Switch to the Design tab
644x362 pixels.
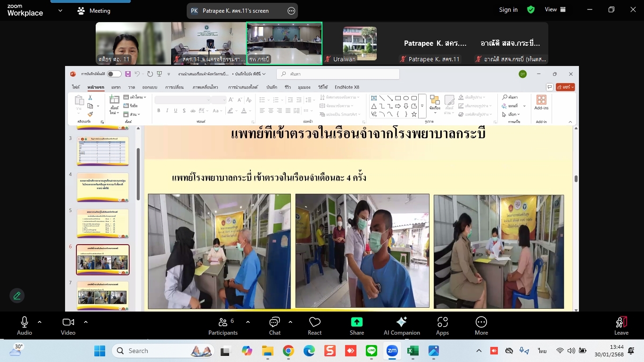(149, 87)
